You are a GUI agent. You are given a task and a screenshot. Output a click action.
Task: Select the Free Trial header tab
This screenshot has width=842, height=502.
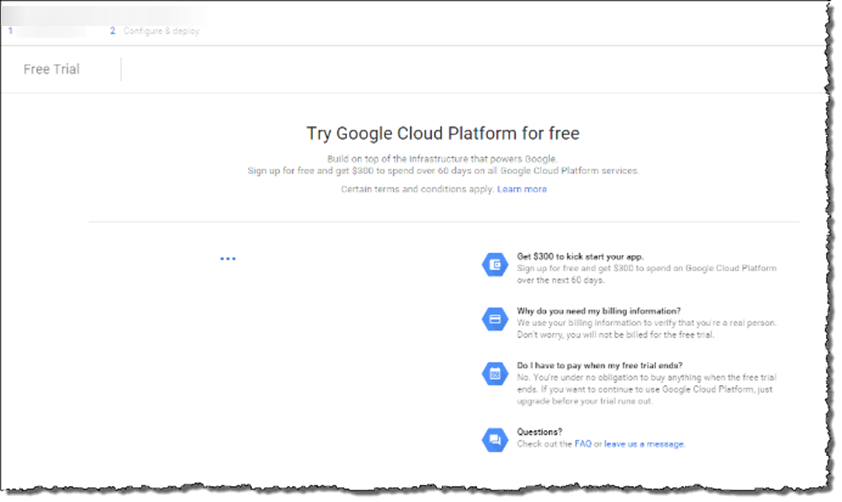tap(51, 69)
